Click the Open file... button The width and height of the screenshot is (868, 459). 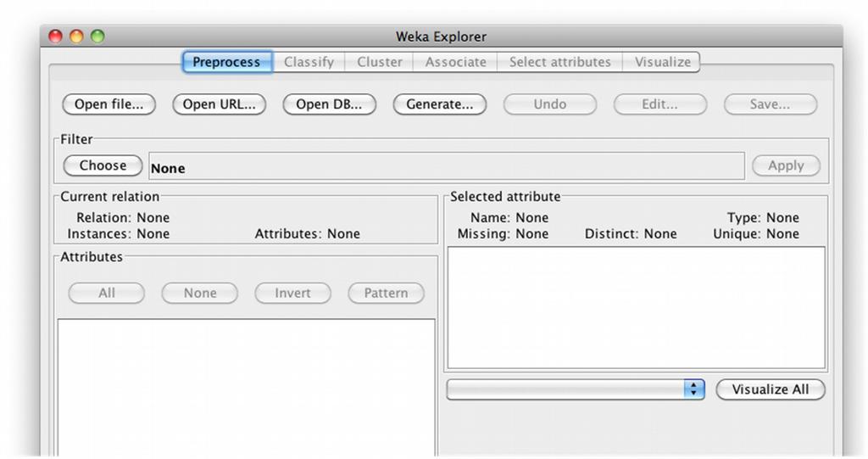pos(109,104)
